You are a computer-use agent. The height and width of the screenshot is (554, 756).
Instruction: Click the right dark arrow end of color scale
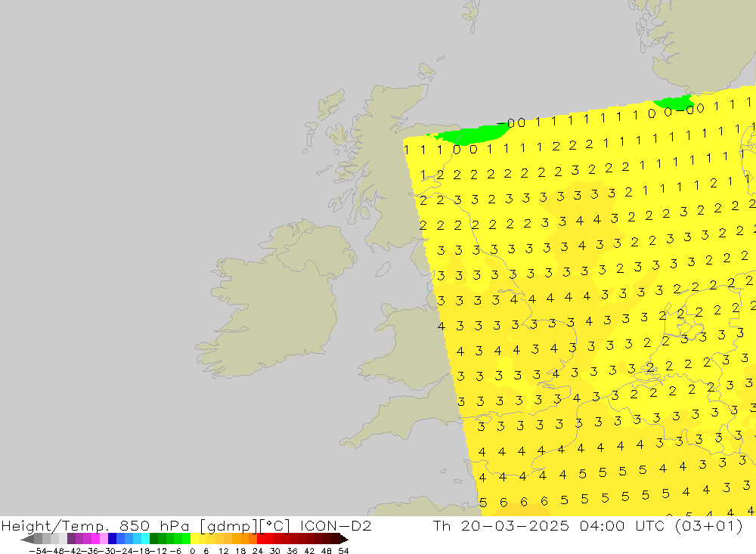[344, 539]
